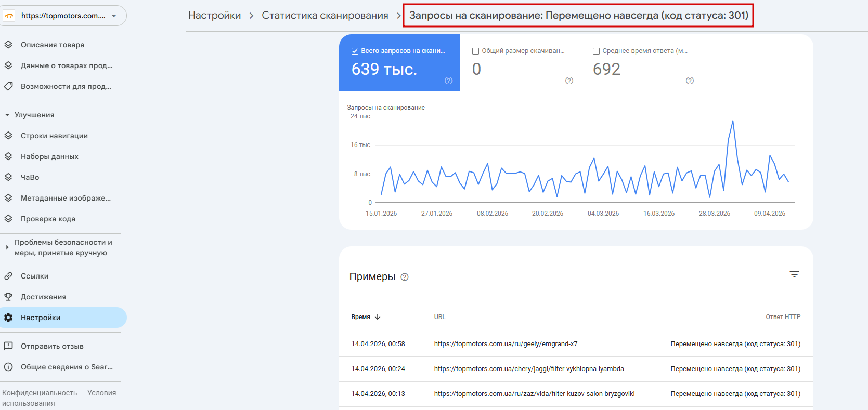Click the layers icon beside Описания товара
The width and height of the screenshot is (868, 410).
[8, 45]
